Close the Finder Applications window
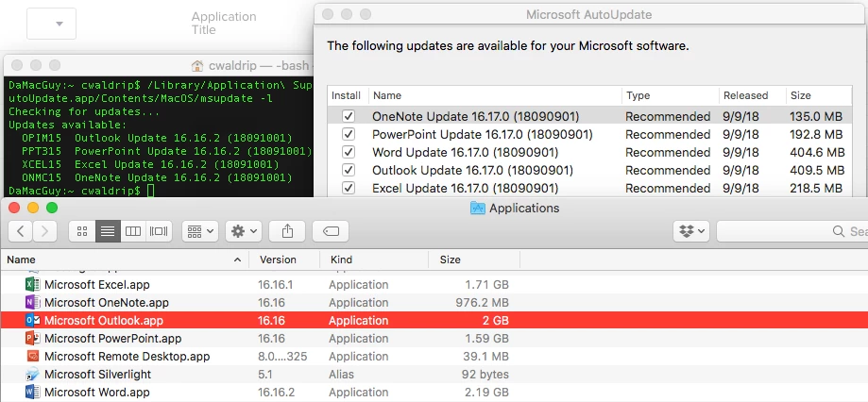This screenshot has height=402, width=868. (x=14, y=208)
